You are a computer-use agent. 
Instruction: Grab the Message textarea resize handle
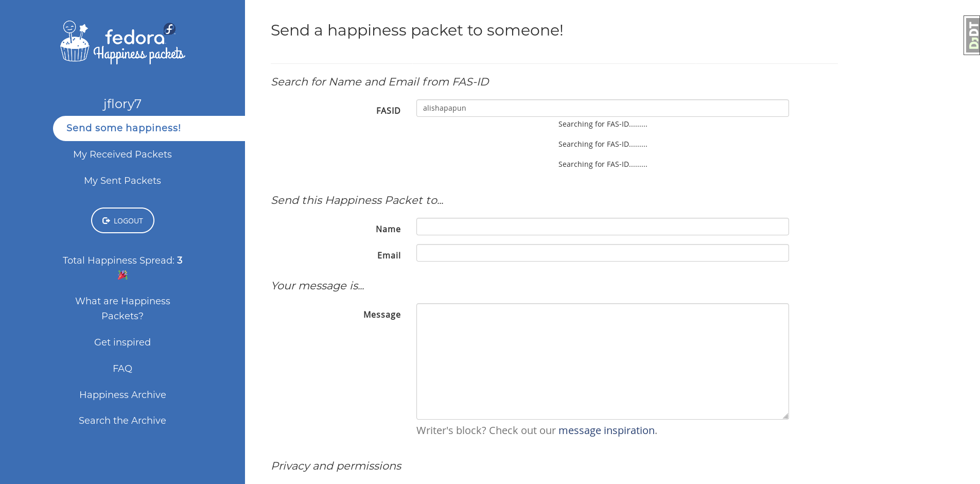coord(785,416)
